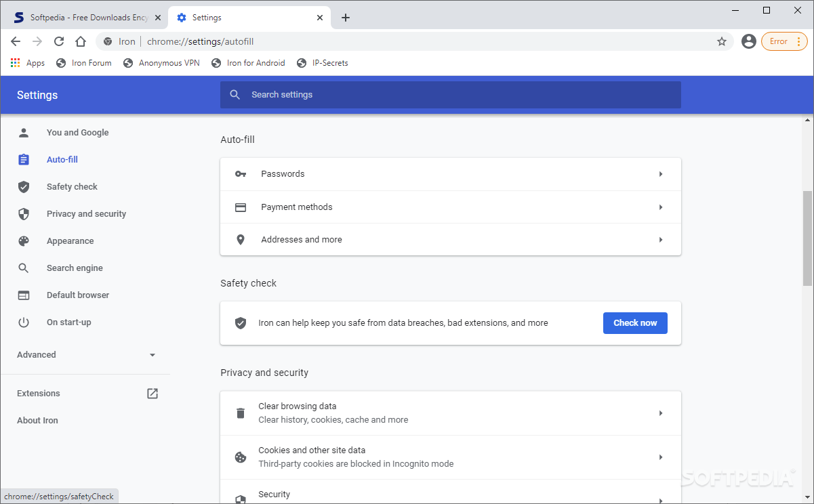The height and width of the screenshot is (504, 814).
Task: Click the Privacy and security shield icon
Action: click(24, 214)
